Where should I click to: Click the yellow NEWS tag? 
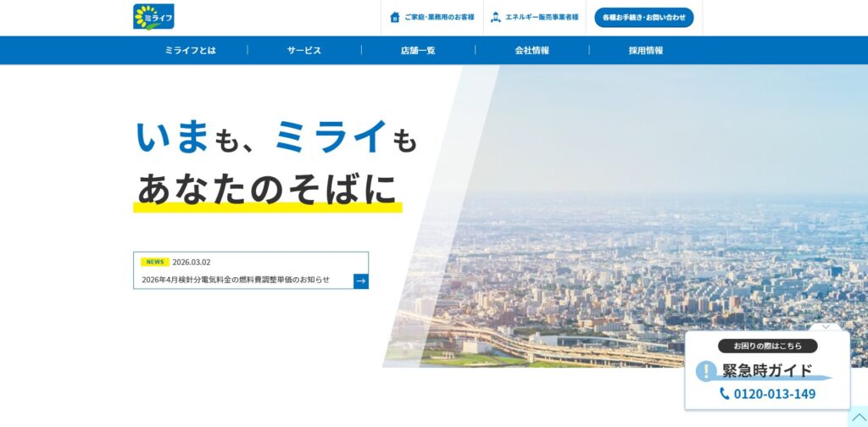155,262
